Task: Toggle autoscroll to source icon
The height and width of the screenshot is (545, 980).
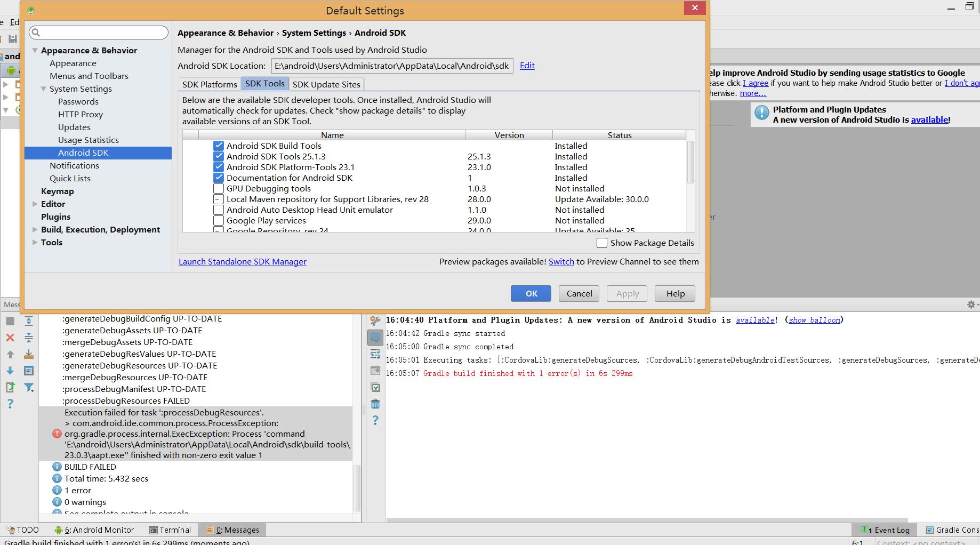Action: tap(29, 354)
